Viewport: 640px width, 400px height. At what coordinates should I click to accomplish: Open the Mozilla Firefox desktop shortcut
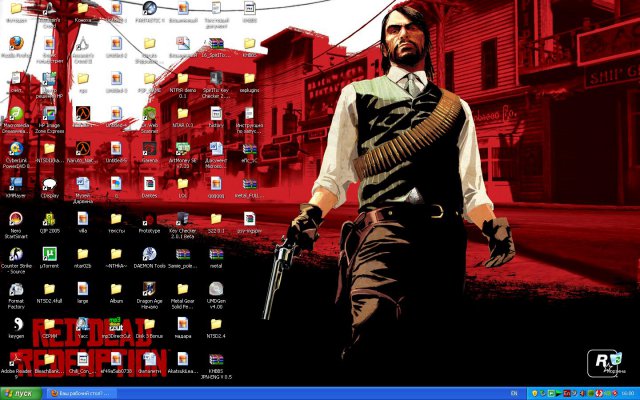click(16, 44)
